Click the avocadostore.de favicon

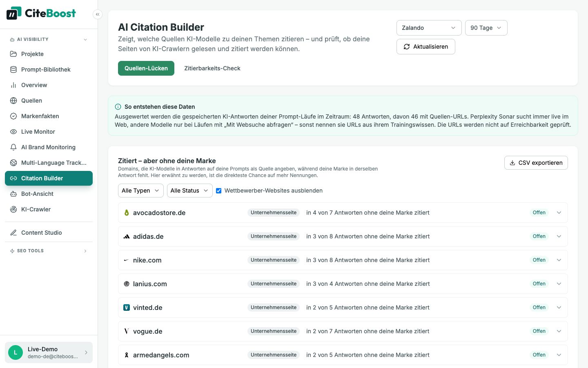point(127,213)
